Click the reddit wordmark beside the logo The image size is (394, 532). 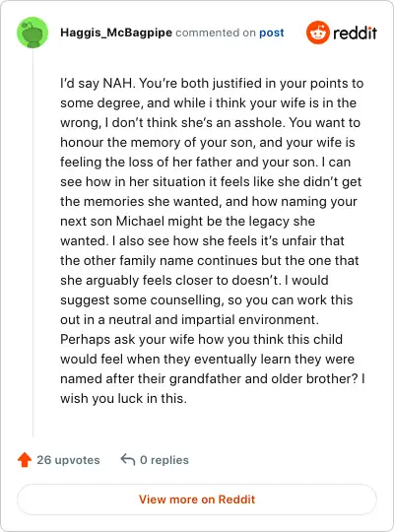click(x=355, y=33)
